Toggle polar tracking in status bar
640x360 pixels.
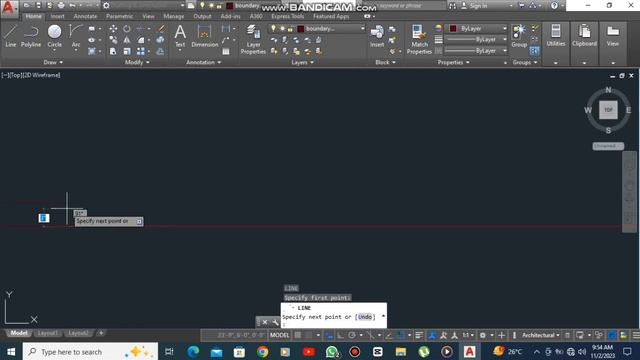(352, 335)
